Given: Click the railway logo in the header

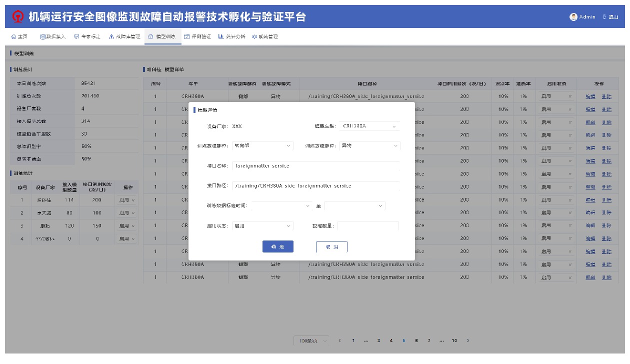Looking at the screenshot, I should tap(17, 17).
